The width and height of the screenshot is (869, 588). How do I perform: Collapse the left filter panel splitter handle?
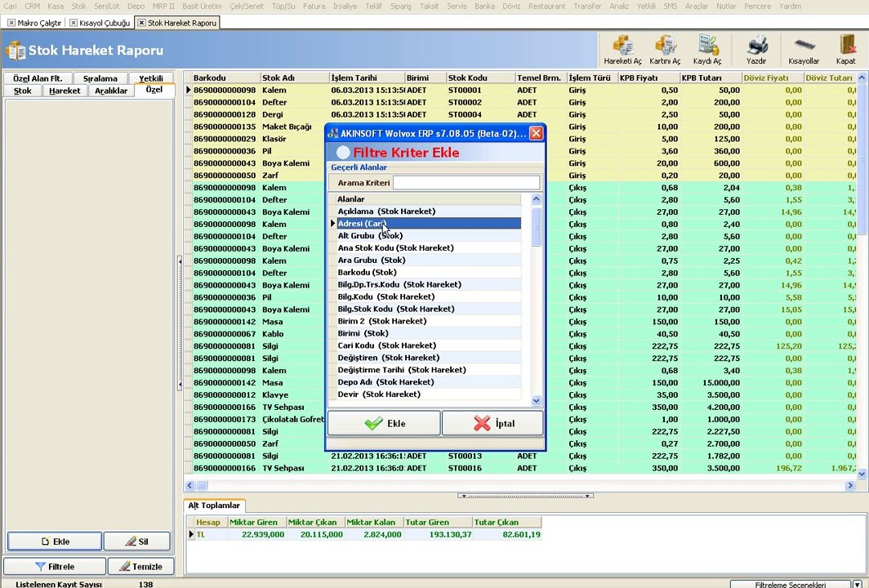point(180,323)
